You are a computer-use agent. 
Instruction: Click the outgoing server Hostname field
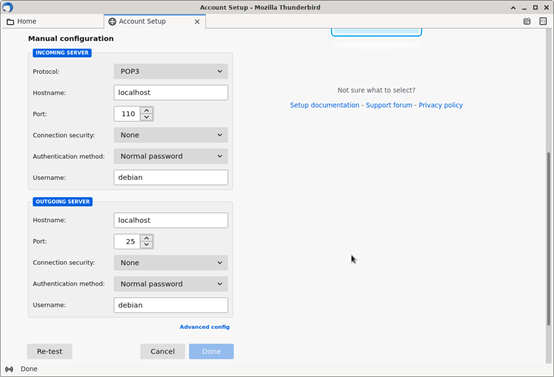tap(171, 220)
